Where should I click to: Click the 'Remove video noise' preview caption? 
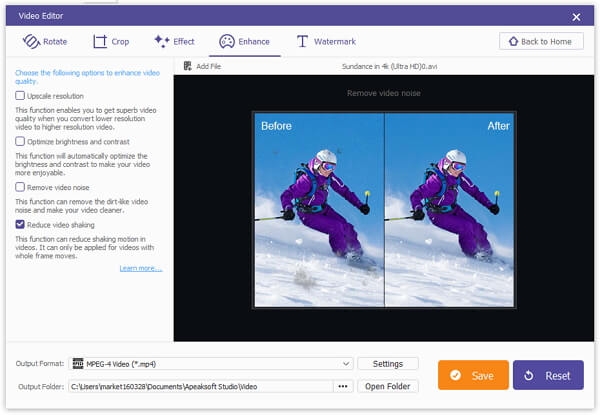click(x=384, y=93)
